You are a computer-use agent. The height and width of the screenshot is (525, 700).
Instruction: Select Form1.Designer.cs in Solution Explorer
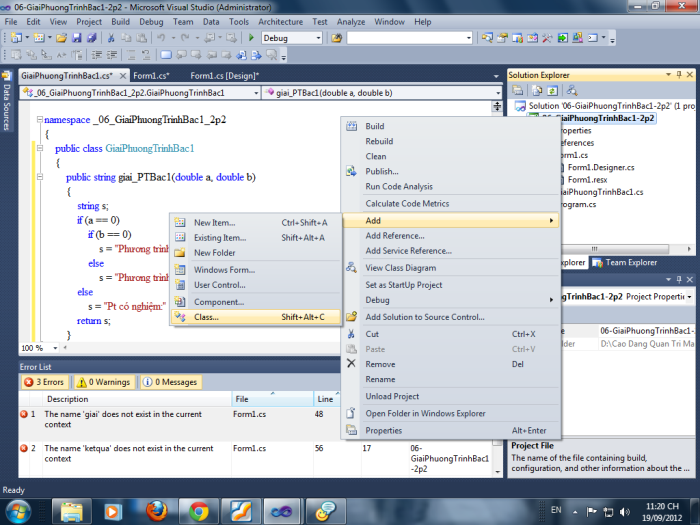pos(600,167)
